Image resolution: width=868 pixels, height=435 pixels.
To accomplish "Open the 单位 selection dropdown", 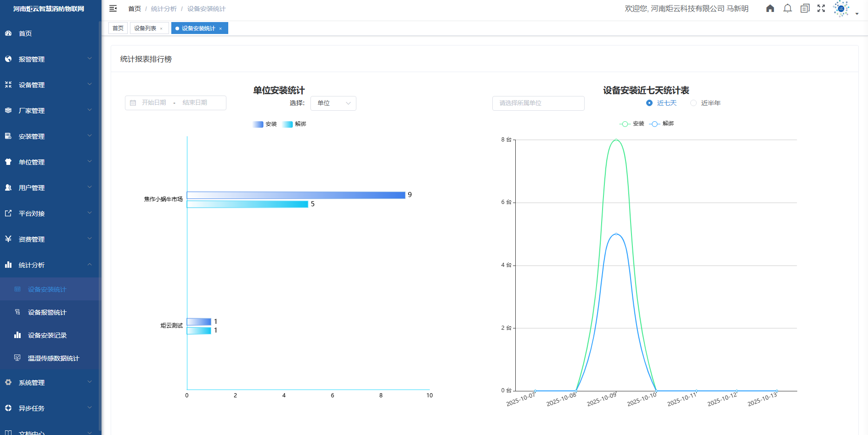I will (333, 103).
